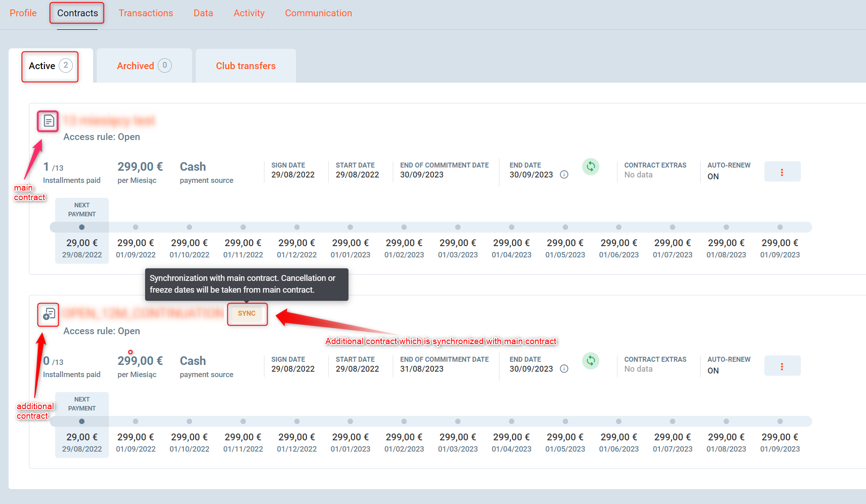Click AUTO-RENEW ON status of main contract
This screenshot has height=504, width=866.
coord(713,177)
